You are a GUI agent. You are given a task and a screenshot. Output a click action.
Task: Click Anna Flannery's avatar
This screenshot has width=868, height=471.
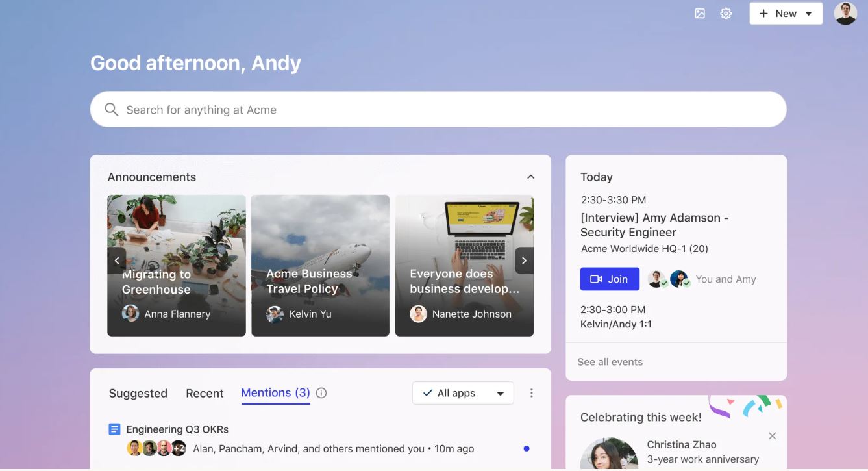pos(130,314)
